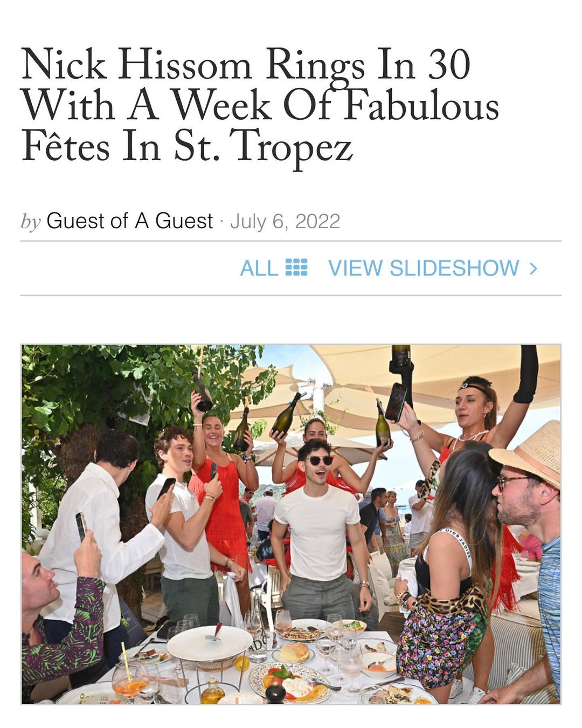This screenshot has height=728, width=582.
Task: Click the chevron arrow after VIEW SLIDESHOW
Action: pyautogui.click(x=533, y=268)
